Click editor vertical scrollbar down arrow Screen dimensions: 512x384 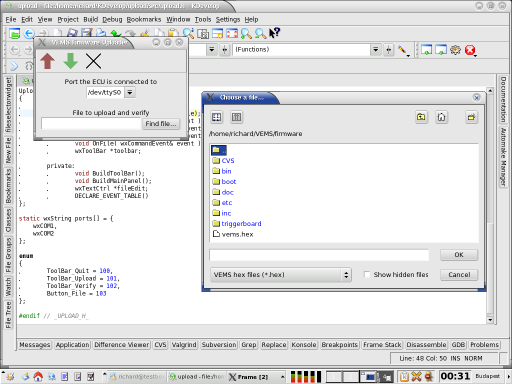coord(490,320)
